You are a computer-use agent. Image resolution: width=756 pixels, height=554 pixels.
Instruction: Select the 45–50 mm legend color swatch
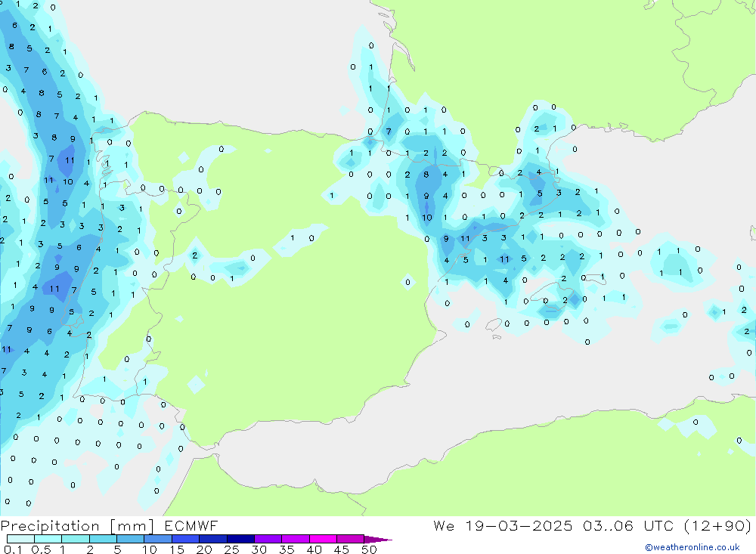[x=351, y=539]
